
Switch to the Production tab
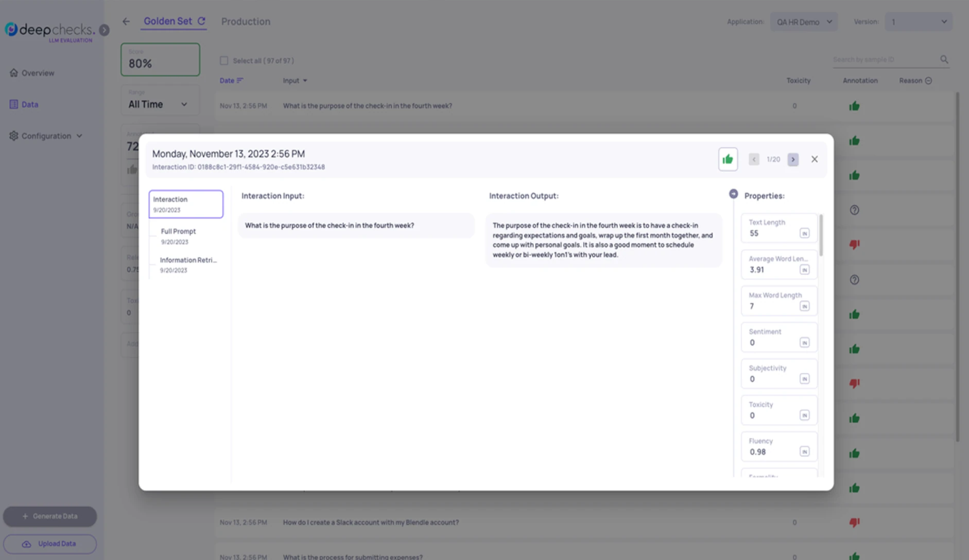pyautogui.click(x=246, y=22)
